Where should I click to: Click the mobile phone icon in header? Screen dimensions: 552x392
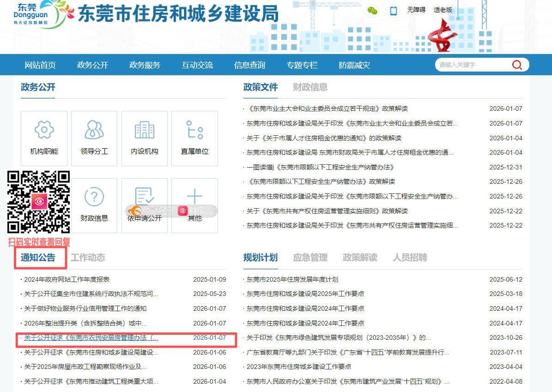[394, 11]
